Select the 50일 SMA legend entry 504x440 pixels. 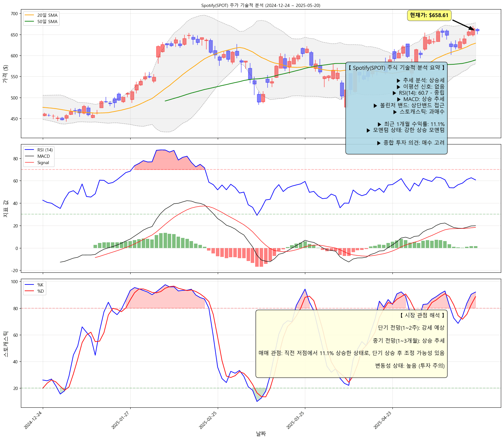[x=41, y=22]
